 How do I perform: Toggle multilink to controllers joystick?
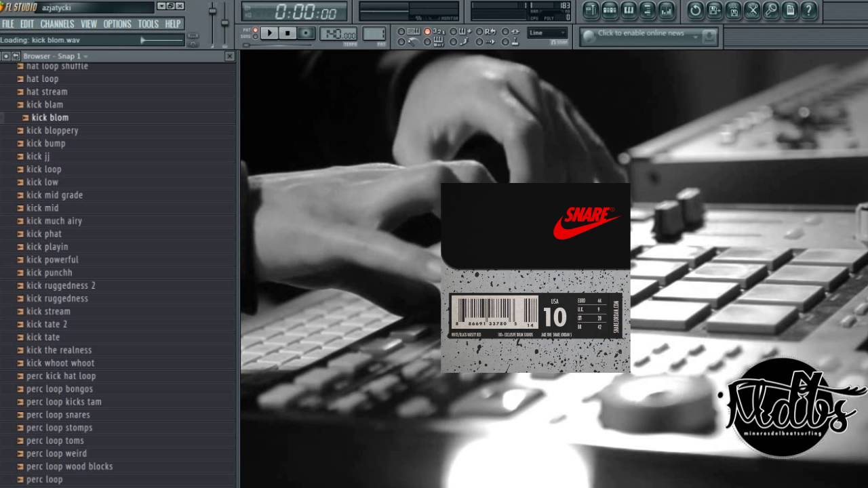(511, 42)
